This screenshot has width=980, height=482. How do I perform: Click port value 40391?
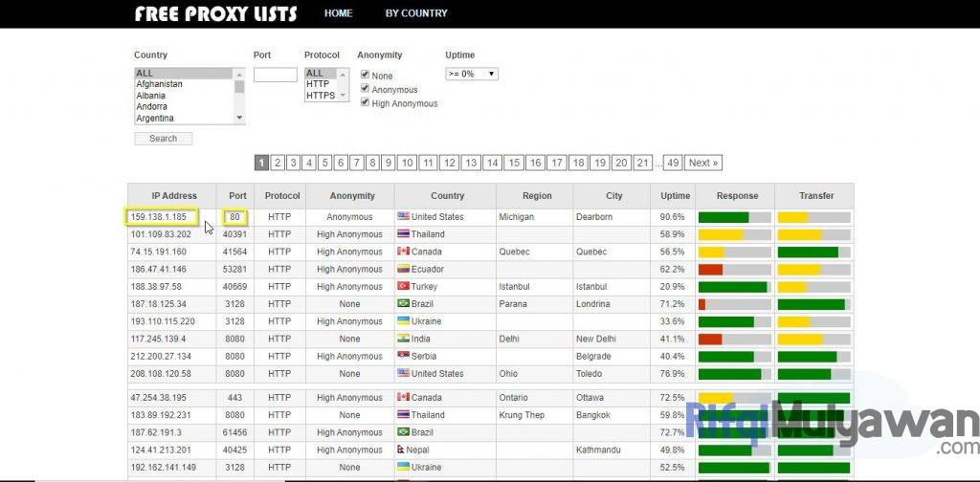pyautogui.click(x=235, y=234)
